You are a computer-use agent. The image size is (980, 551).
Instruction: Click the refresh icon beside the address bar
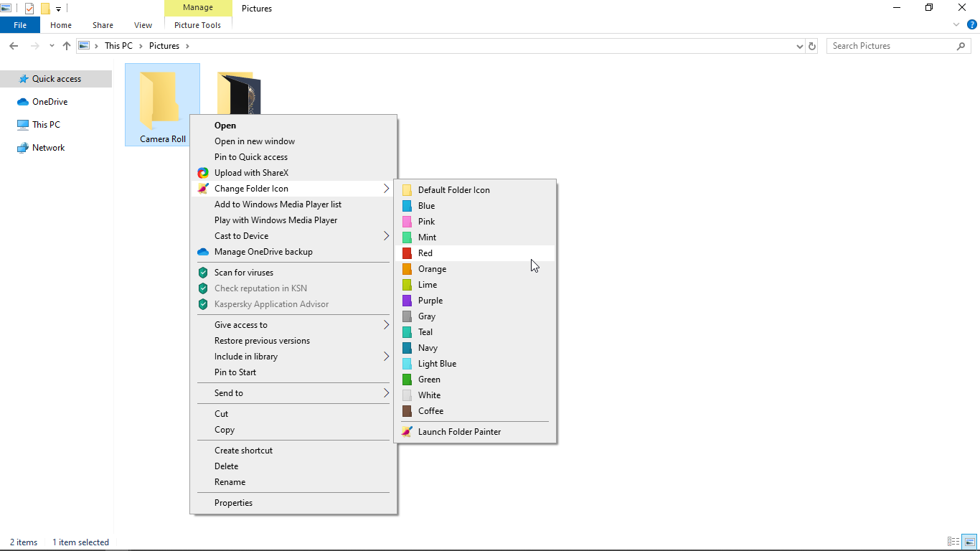point(812,46)
